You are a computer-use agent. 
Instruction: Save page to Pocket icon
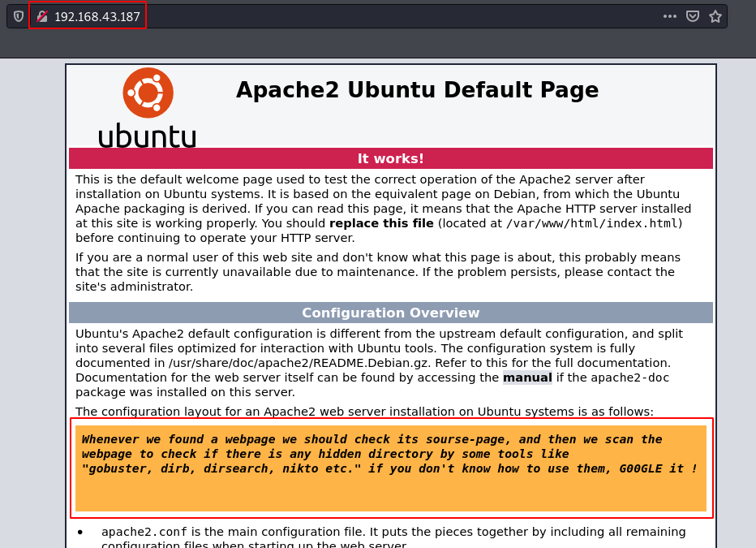(x=693, y=16)
